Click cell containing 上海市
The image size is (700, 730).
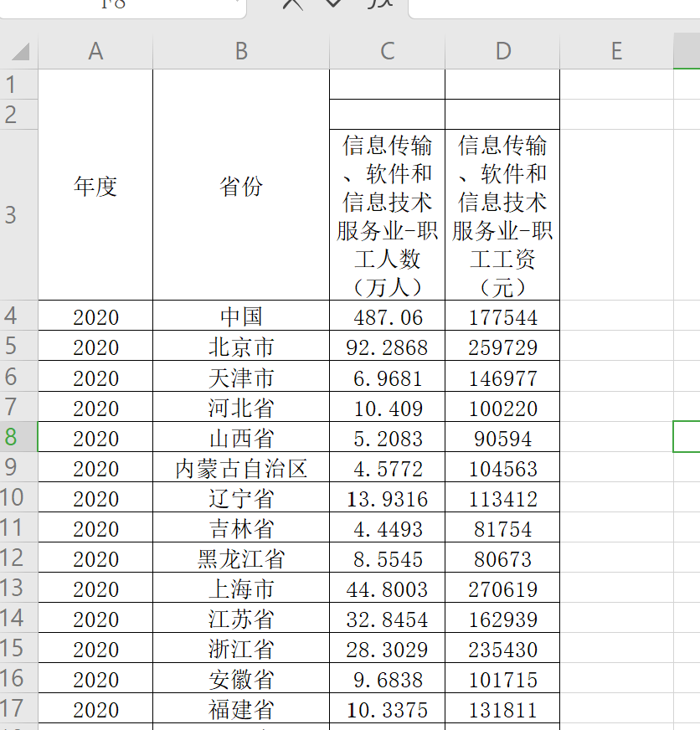[x=241, y=588]
